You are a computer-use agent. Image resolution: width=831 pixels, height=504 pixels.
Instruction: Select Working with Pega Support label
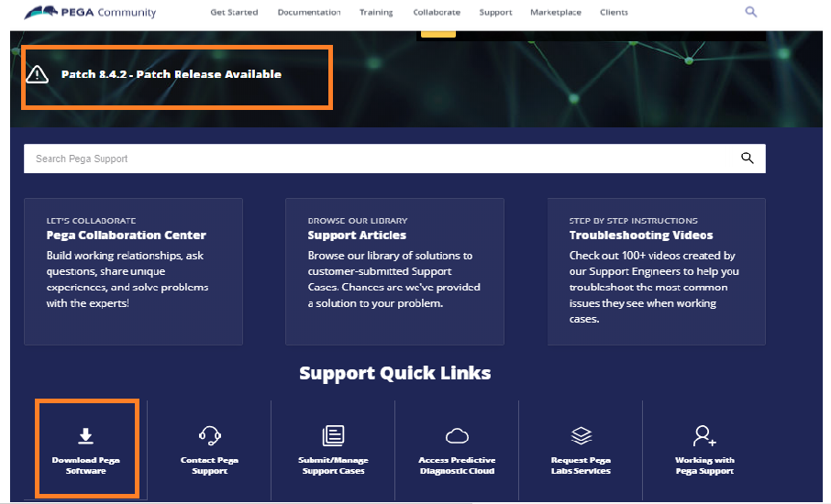704,466
